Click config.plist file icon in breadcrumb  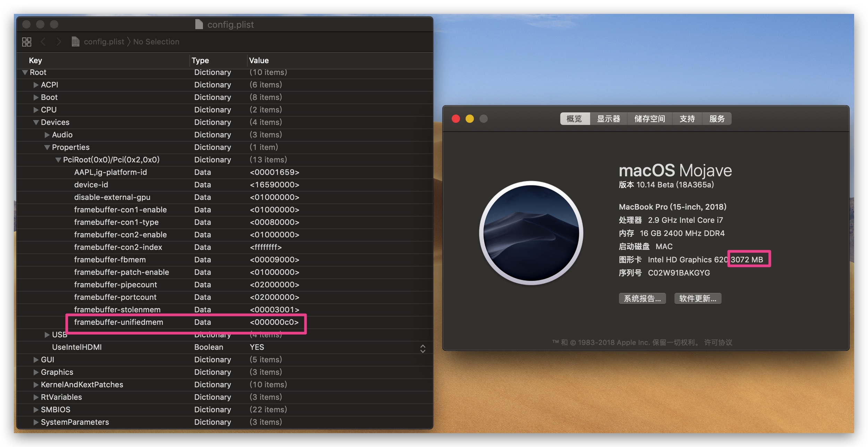(x=75, y=42)
